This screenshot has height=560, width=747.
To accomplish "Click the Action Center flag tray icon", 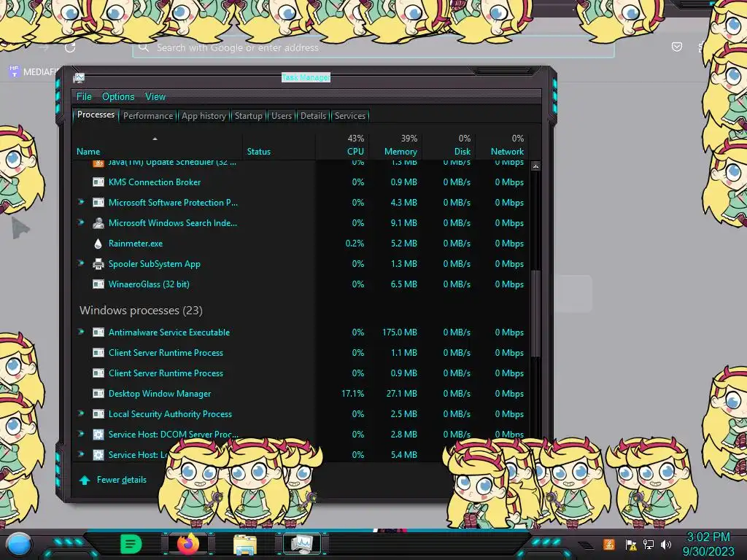I will [631, 544].
